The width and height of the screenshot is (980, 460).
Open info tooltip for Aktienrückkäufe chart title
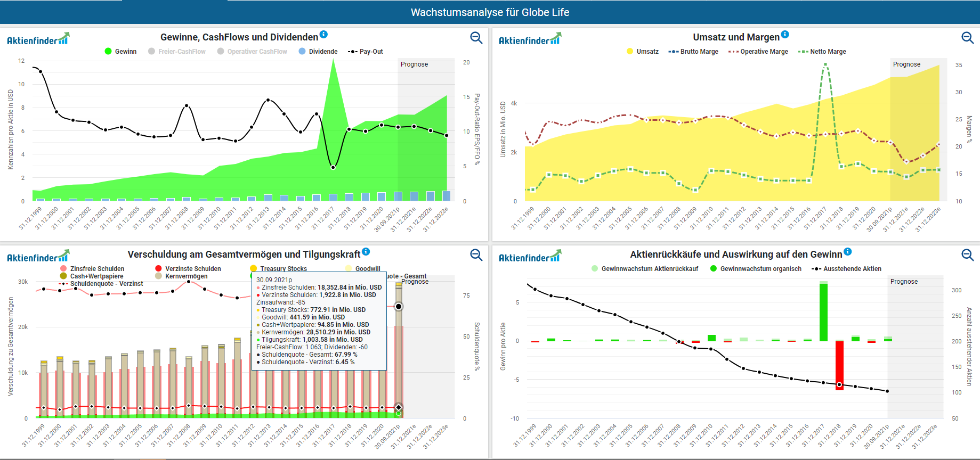pos(847,252)
